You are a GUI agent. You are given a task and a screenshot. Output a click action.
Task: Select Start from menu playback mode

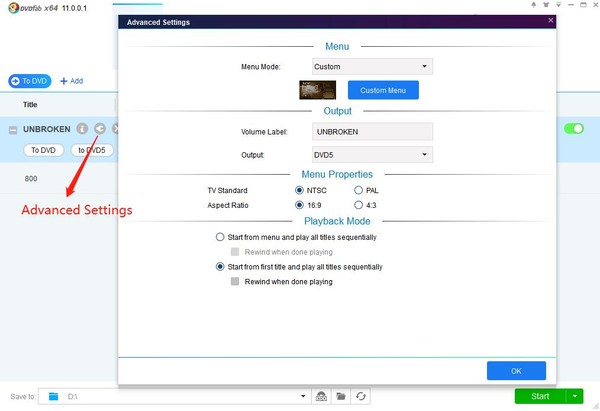coord(220,237)
